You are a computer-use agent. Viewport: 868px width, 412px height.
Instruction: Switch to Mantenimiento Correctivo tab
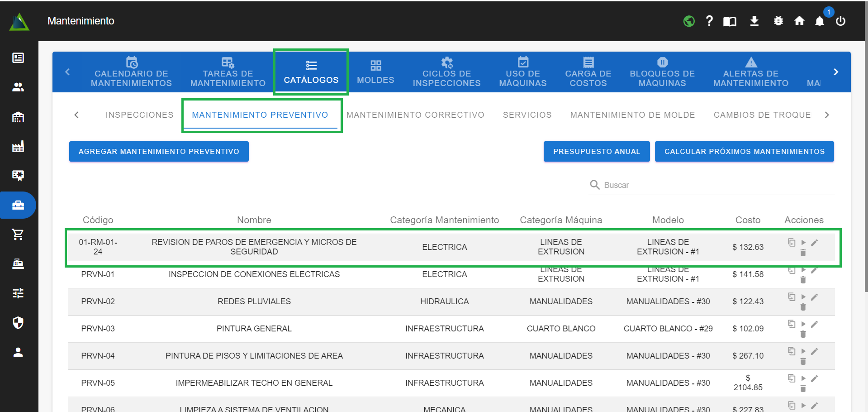(x=415, y=115)
